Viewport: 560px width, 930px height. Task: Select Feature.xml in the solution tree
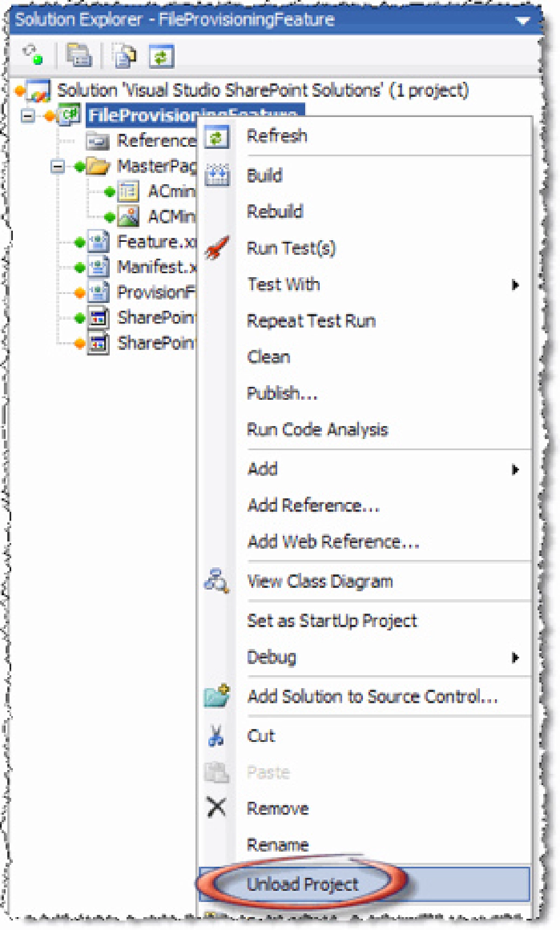pyautogui.click(x=148, y=242)
